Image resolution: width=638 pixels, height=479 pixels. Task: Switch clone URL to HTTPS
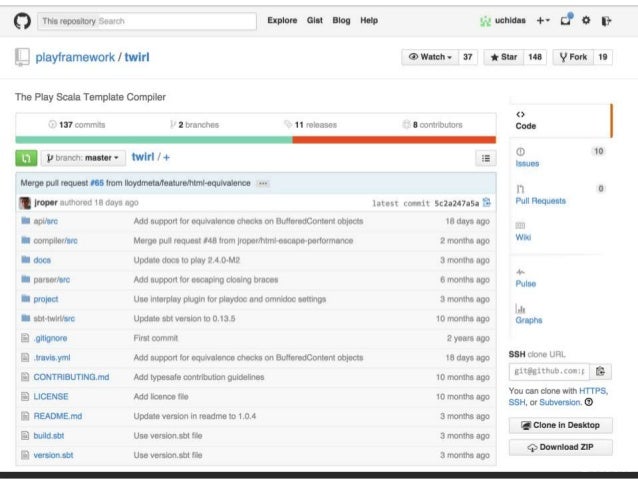coord(592,391)
